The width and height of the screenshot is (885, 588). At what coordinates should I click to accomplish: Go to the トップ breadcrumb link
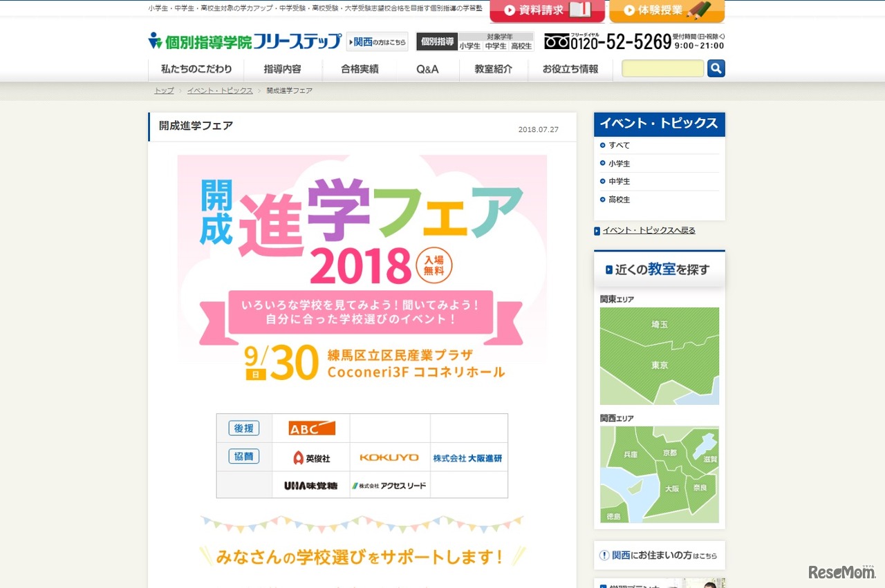164,91
